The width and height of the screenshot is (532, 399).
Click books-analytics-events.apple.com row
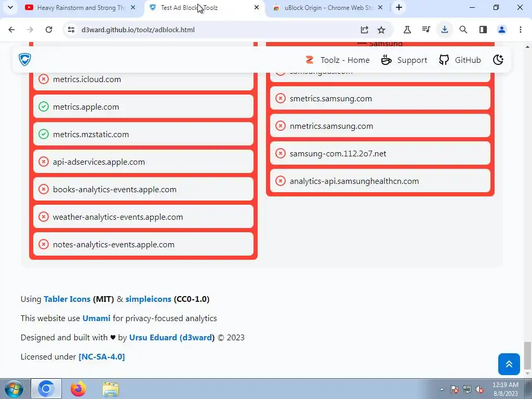(x=143, y=189)
